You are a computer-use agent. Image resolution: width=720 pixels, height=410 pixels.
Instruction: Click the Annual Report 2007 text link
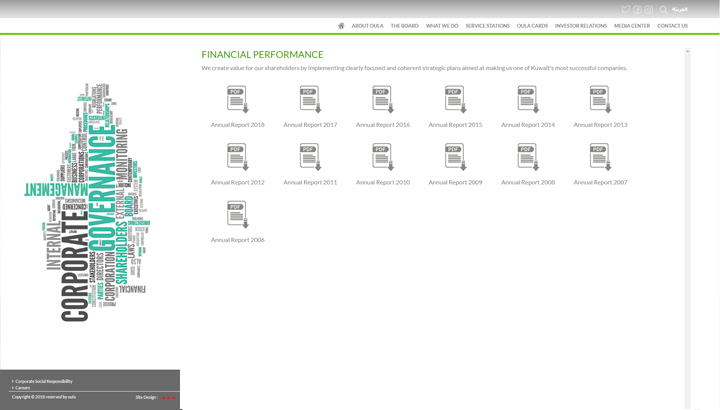coord(601,182)
